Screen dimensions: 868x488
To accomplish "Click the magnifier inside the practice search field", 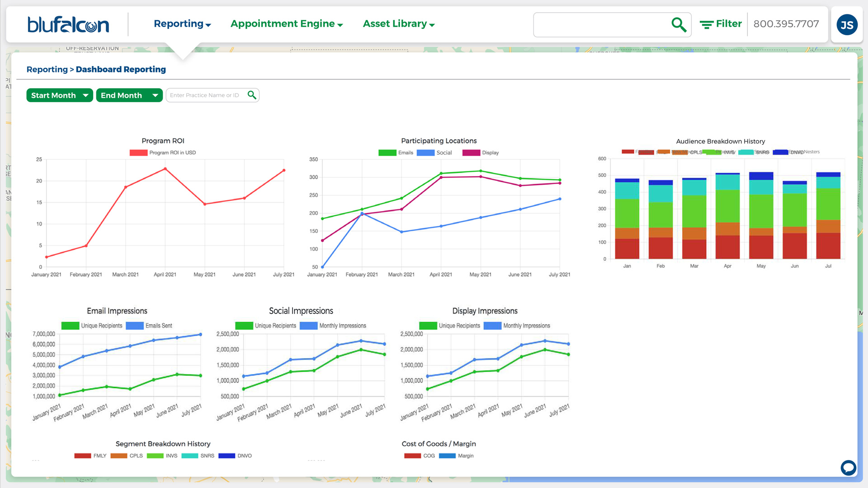I will tap(252, 95).
